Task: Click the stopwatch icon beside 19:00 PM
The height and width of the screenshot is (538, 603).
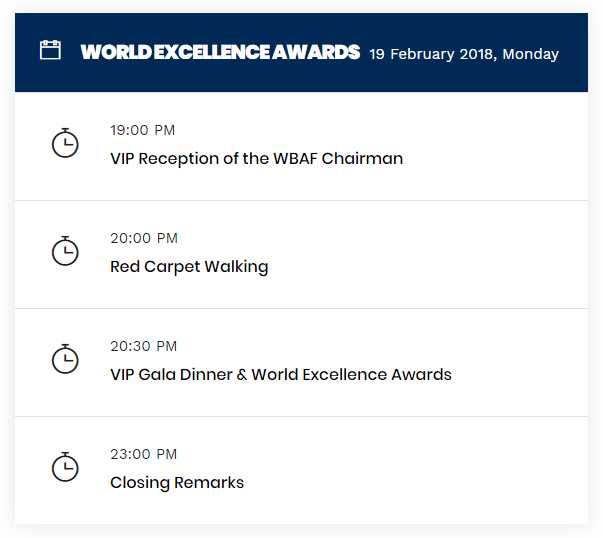Action: (65, 143)
